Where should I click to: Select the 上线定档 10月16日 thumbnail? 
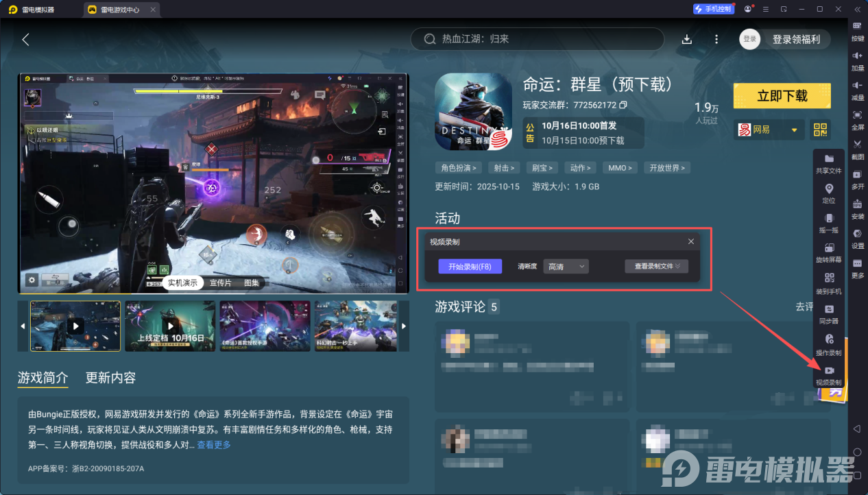click(170, 326)
